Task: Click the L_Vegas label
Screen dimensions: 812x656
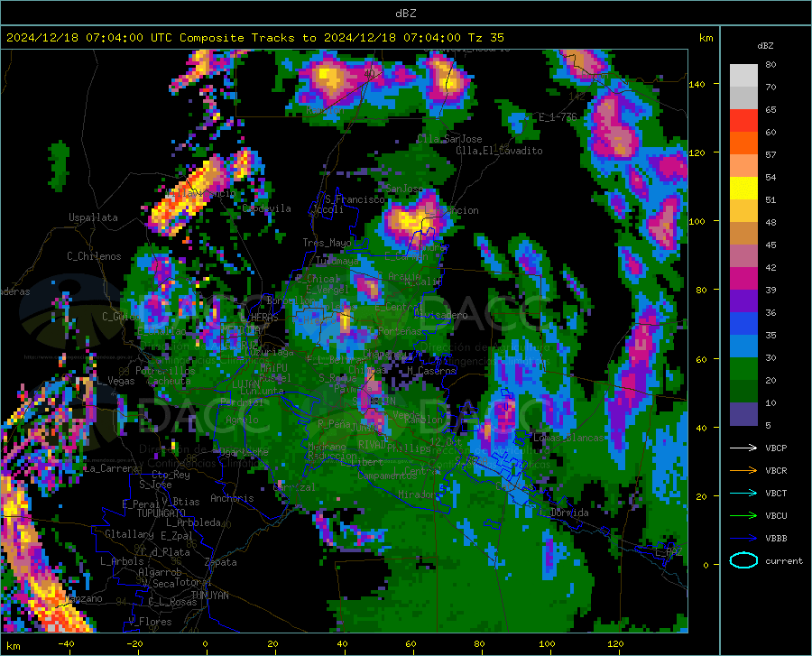Action: 115,381
